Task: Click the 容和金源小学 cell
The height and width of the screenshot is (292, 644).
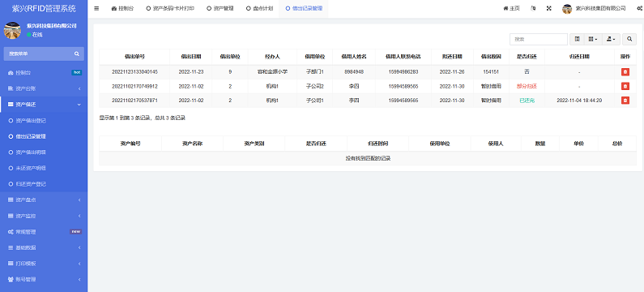Action: (x=272, y=72)
